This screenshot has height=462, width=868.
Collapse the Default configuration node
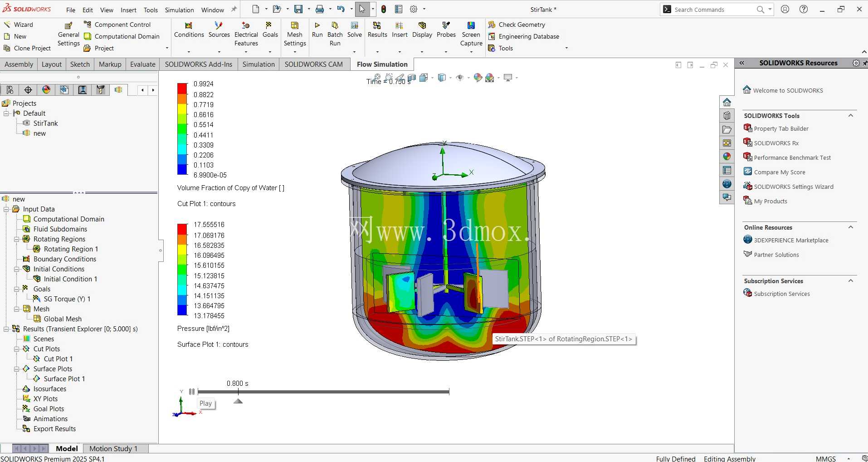click(6, 113)
